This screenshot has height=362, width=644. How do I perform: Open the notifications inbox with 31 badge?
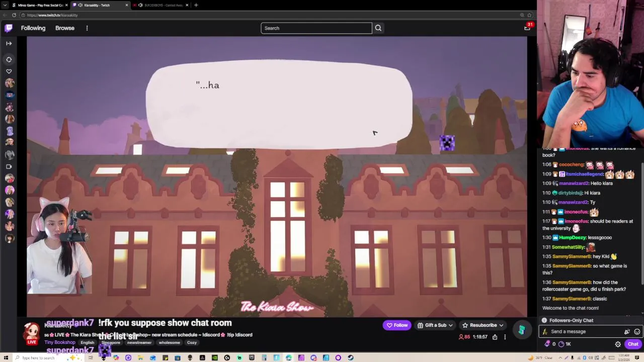pyautogui.click(x=527, y=28)
